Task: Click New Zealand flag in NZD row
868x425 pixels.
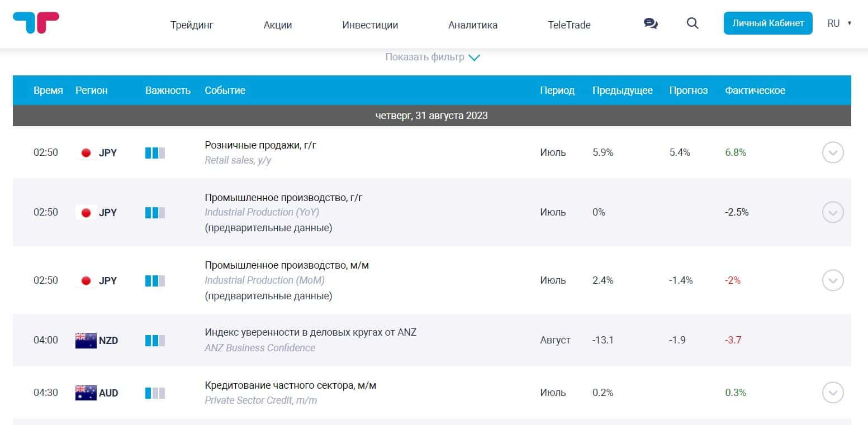Action: point(86,340)
